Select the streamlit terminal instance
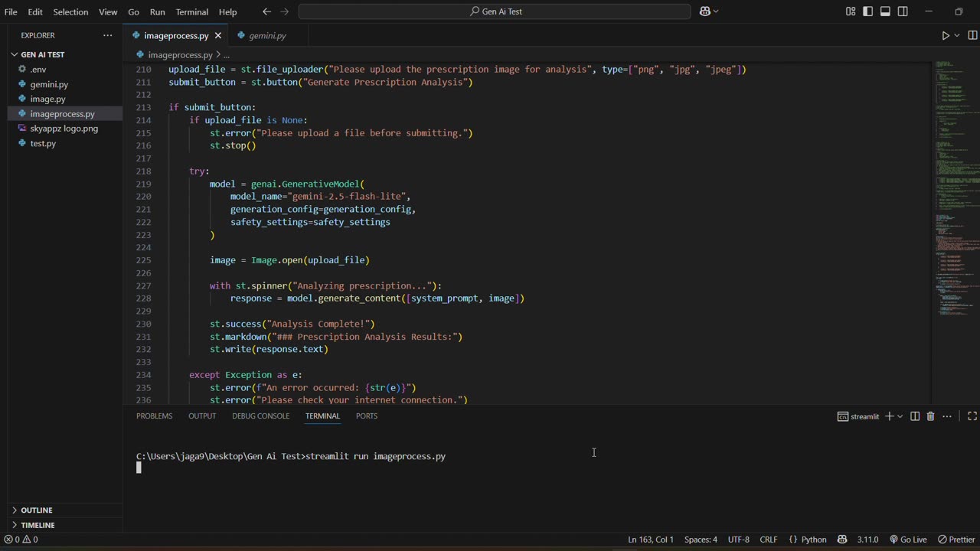This screenshot has width=980, height=551. click(x=858, y=416)
